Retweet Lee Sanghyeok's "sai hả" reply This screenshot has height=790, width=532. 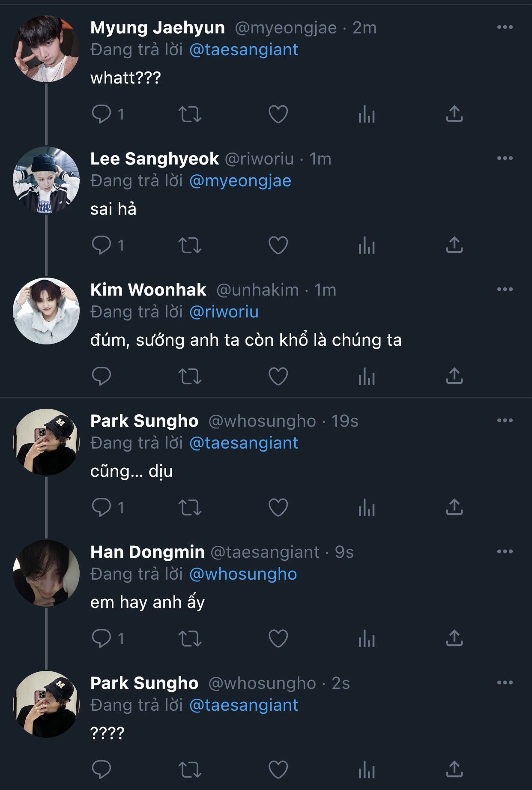click(x=190, y=245)
